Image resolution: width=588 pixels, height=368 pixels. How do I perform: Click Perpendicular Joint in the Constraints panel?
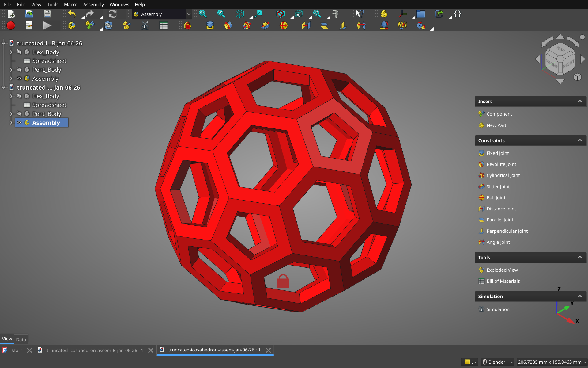tap(507, 231)
